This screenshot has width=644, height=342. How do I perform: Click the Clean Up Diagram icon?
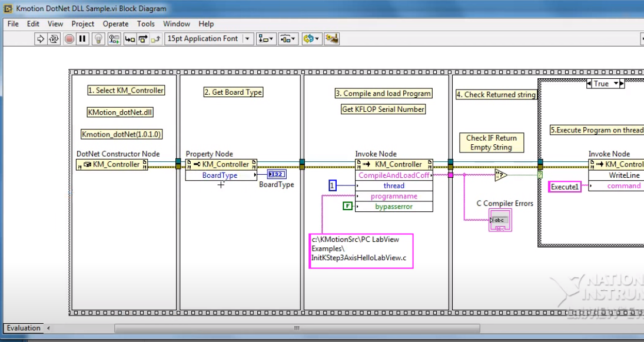(x=332, y=39)
